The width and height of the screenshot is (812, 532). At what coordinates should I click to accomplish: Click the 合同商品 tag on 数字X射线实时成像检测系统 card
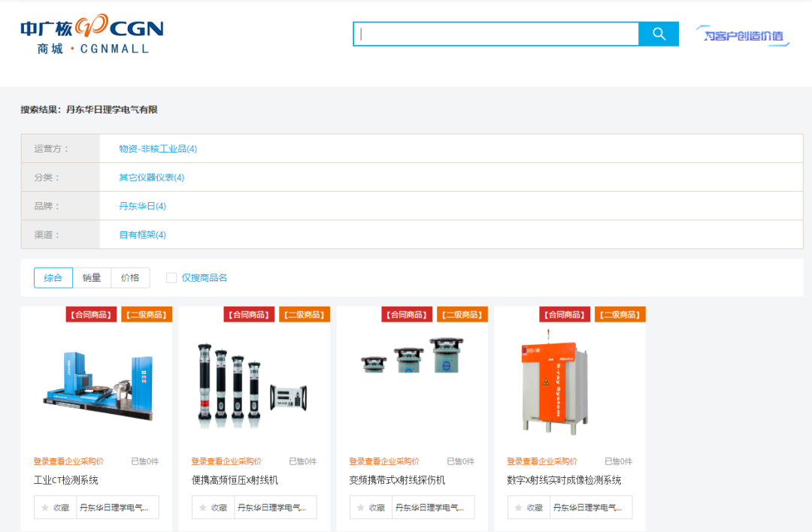(x=565, y=315)
